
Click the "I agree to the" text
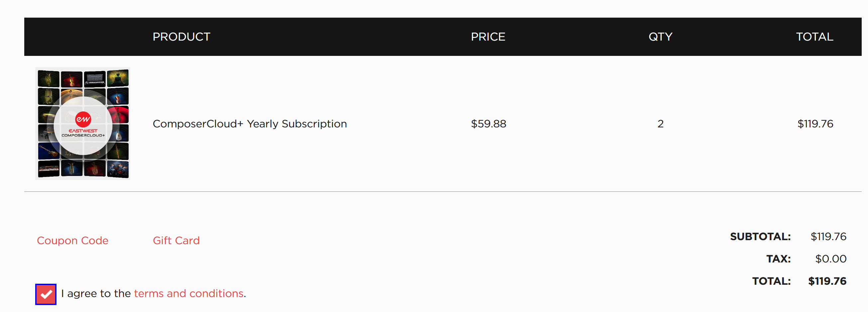[96, 293]
